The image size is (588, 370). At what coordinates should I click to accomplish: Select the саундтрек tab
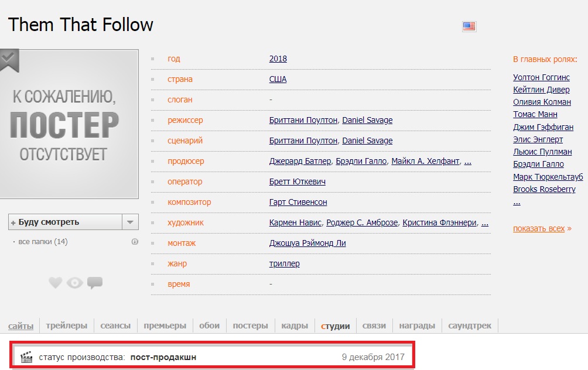pos(470,326)
